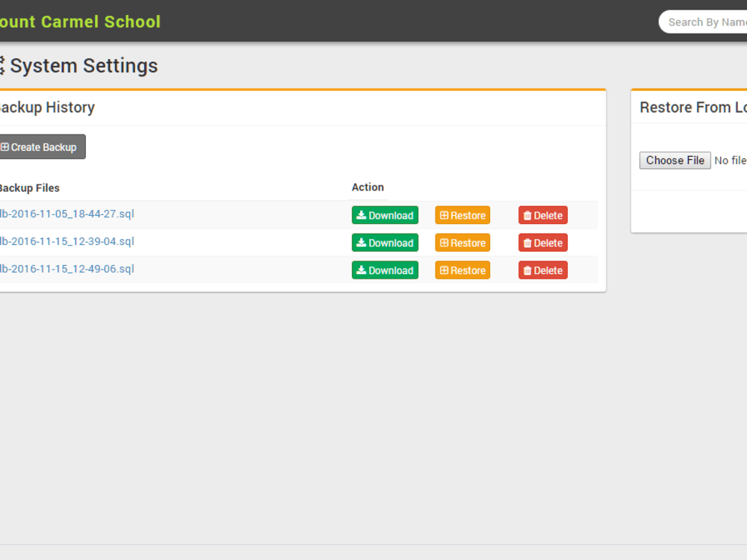
Task: Click the plus icon on Create Backup
Action: pos(6,146)
